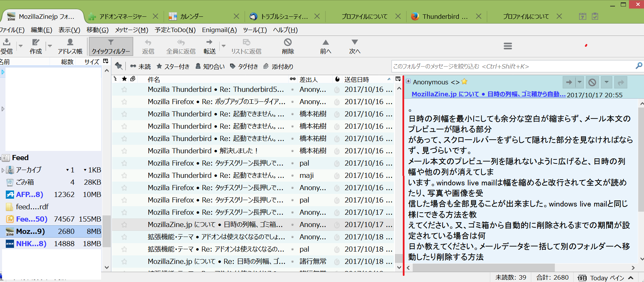Open Enigmail(A) menu
Viewport: 644px width, 282px height.
click(x=219, y=30)
